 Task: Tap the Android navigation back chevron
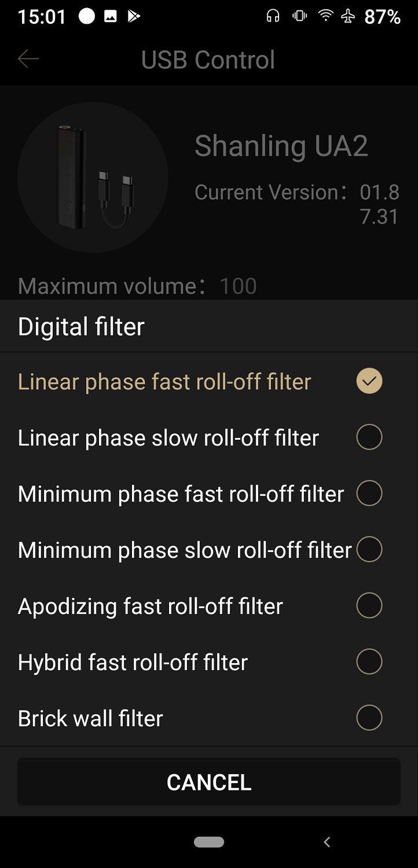(x=327, y=842)
